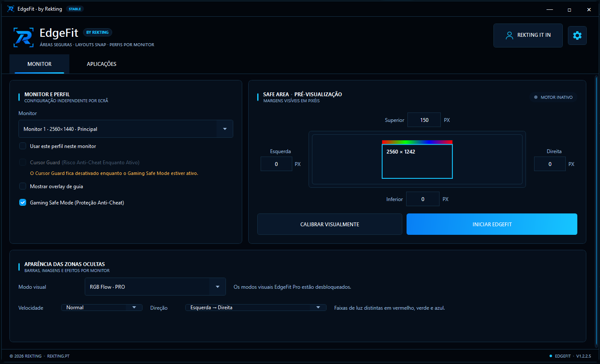The height and width of the screenshot is (364, 600).
Task: Open the REKTING IT IN account button
Action: tap(528, 36)
